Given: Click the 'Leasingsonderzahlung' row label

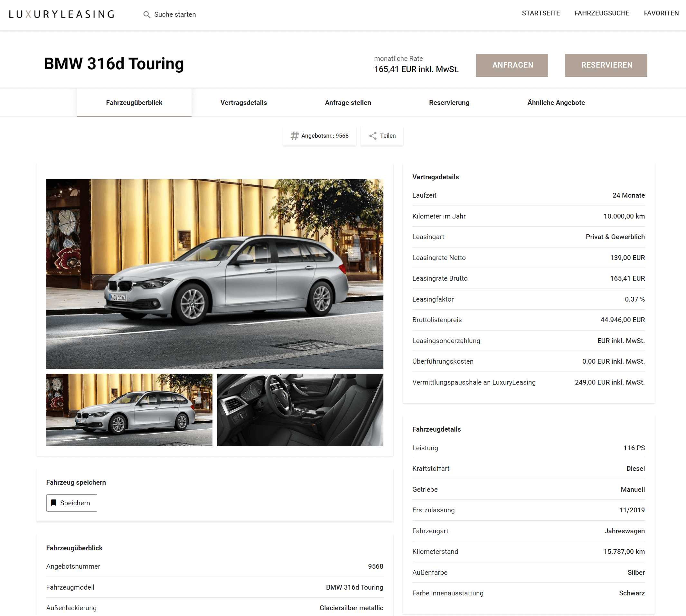Looking at the screenshot, I should pos(446,341).
